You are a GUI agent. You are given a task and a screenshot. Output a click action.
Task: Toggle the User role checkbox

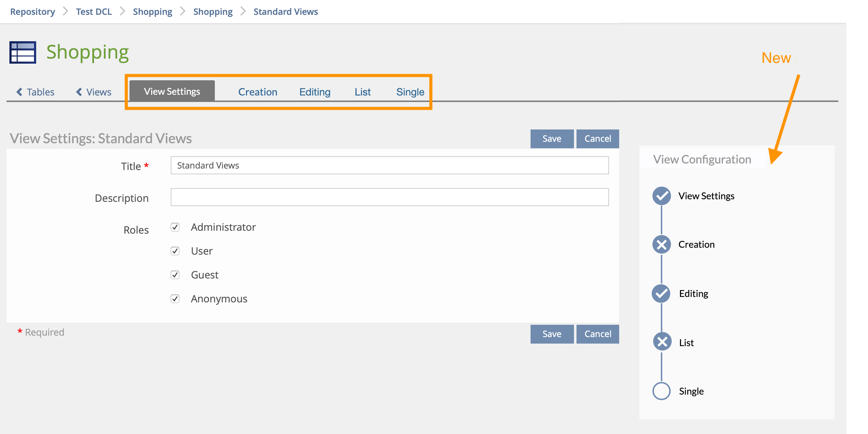(175, 251)
